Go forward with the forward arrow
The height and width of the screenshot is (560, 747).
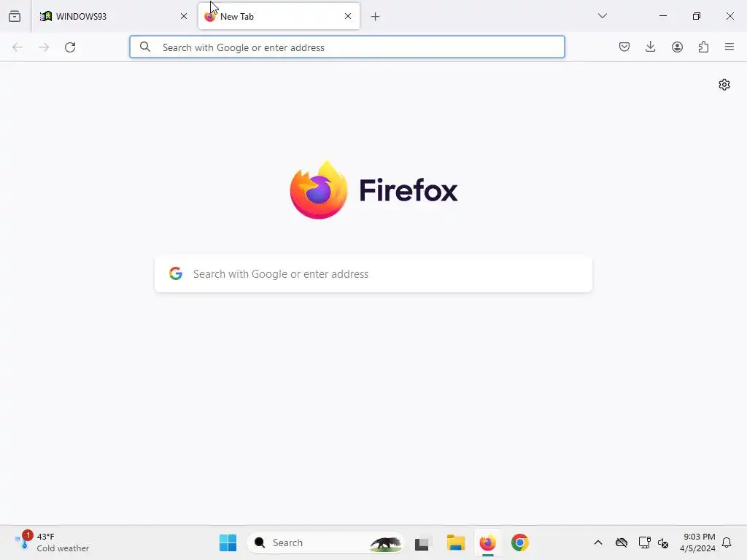(44, 47)
